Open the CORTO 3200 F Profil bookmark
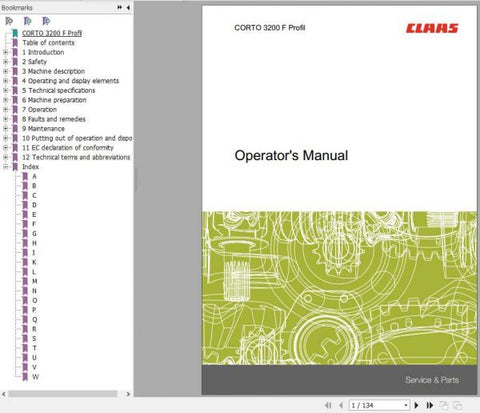The width and height of the screenshot is (480, 413). coord(52,33)
